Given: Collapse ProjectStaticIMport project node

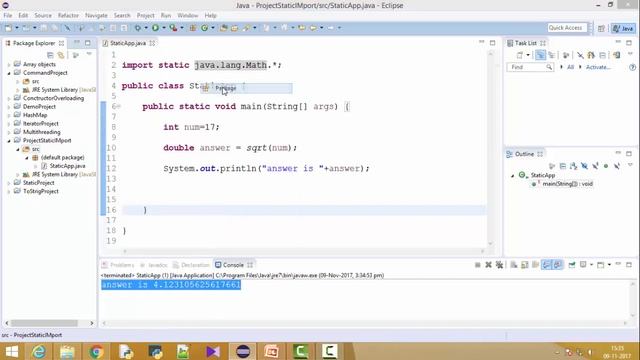Looking at the screenshot, I should pyautogui.click(x=9, y=141).
